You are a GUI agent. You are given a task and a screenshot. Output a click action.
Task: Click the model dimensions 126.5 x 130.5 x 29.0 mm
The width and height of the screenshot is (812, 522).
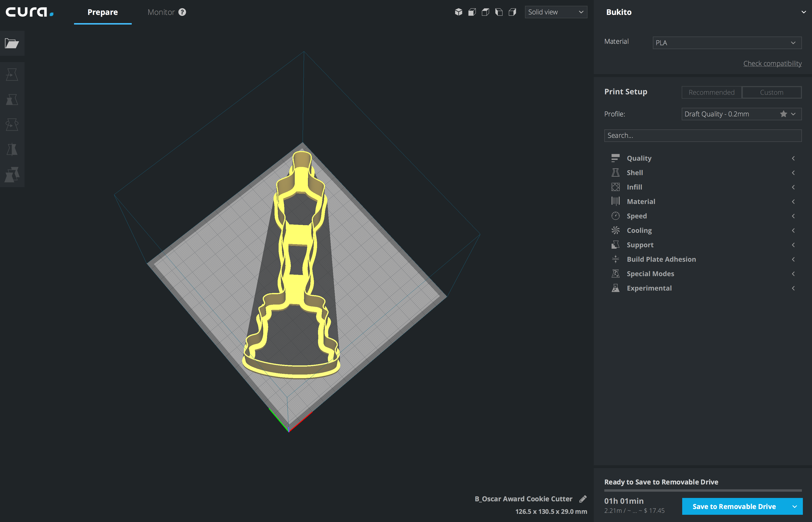pos(551,511)
